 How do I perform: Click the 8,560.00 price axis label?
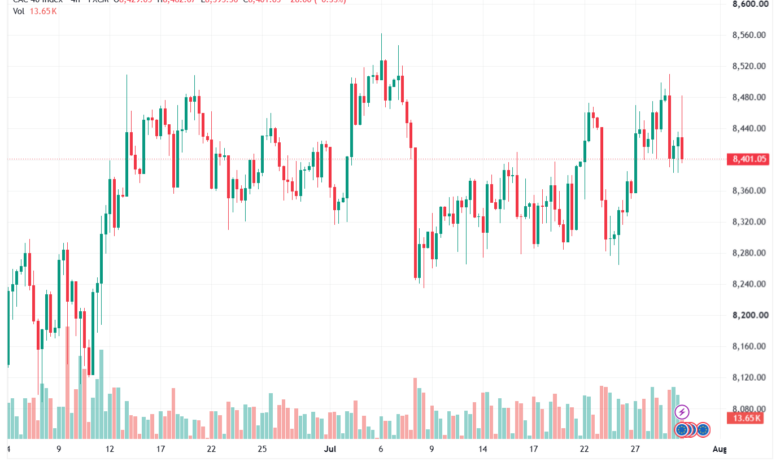[749, 35]
